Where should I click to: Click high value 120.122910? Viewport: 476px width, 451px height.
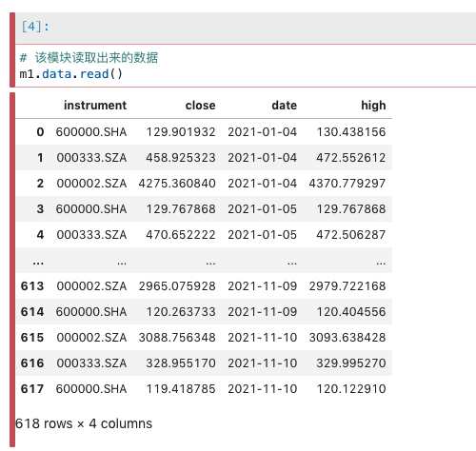click(x=351, y=389)
